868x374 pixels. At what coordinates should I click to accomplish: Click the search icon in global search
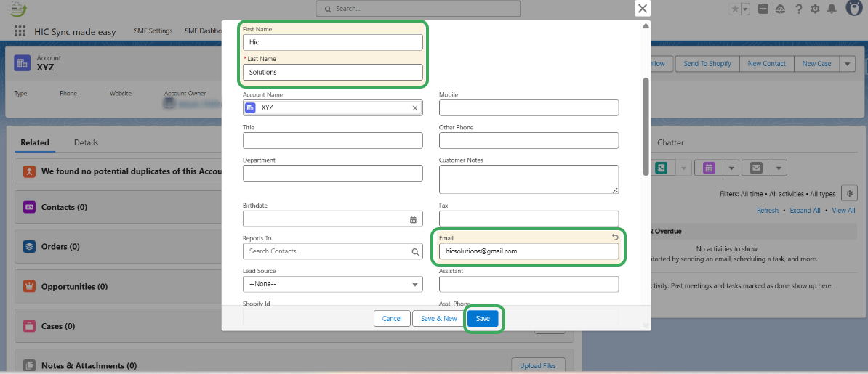click(328, 9)
